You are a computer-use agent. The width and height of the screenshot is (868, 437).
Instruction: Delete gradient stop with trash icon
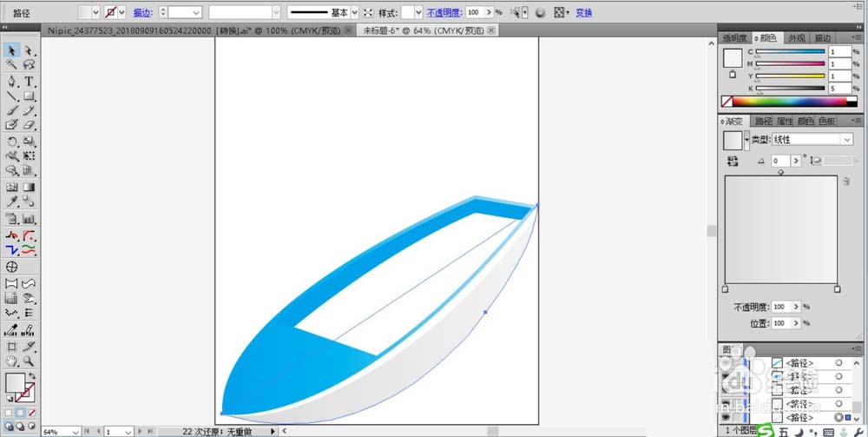pos(845,181)
